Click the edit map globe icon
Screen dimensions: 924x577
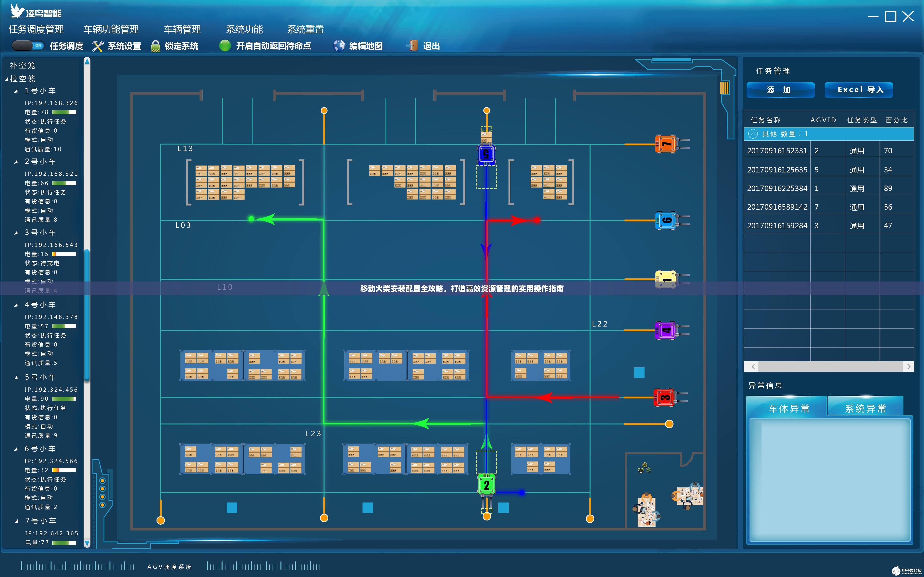(339, 46)
